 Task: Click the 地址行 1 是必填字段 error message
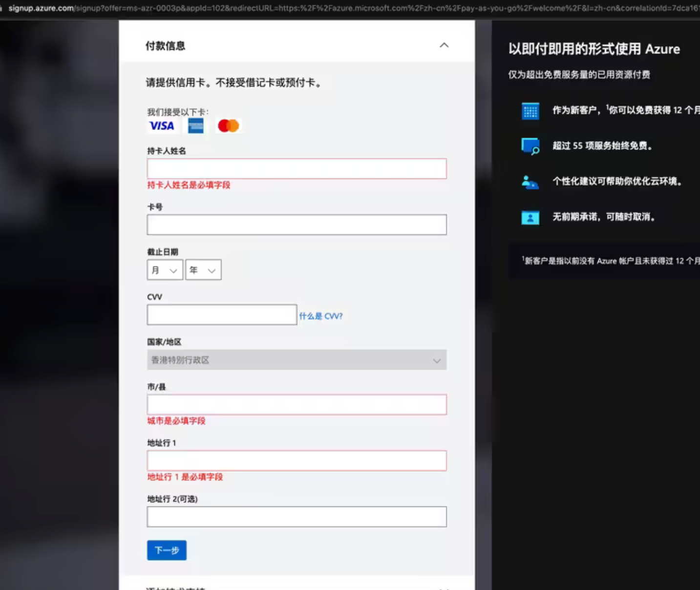point(185,477)
